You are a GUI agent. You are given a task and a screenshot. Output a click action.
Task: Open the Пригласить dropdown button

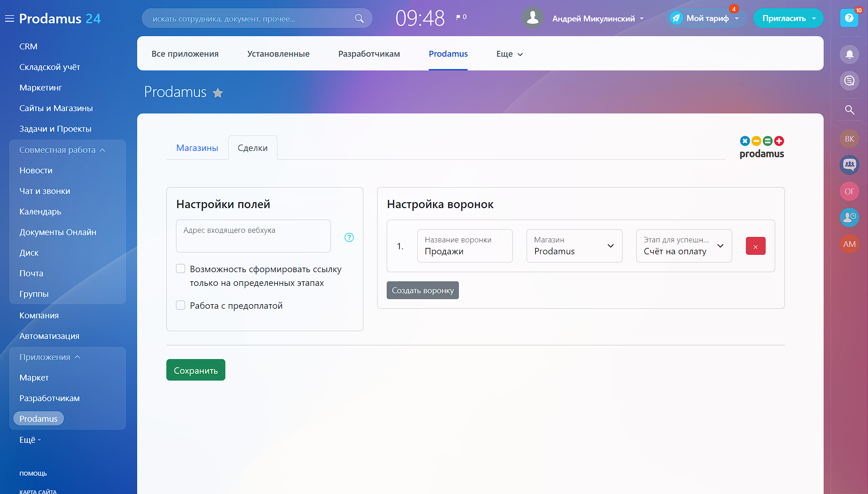[x=788, y=18]
